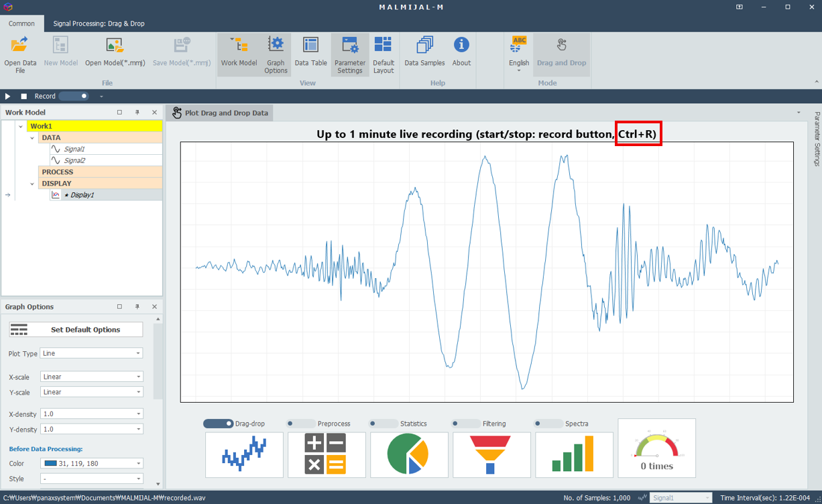Click the Spectra bar chart icon

click(x=574, y=454)
